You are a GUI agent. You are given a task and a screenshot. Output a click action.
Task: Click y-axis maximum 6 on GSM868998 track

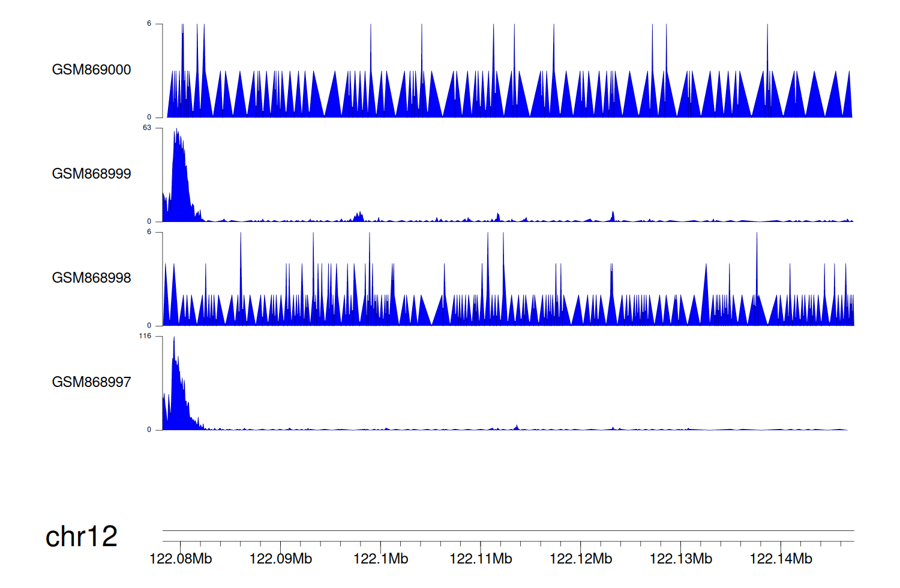coord(149,232)
